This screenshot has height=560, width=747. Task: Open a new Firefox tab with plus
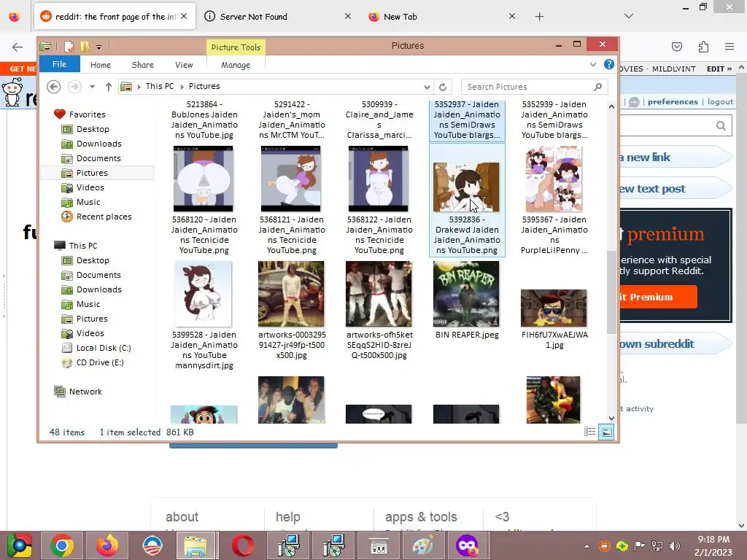coord(539,17)
